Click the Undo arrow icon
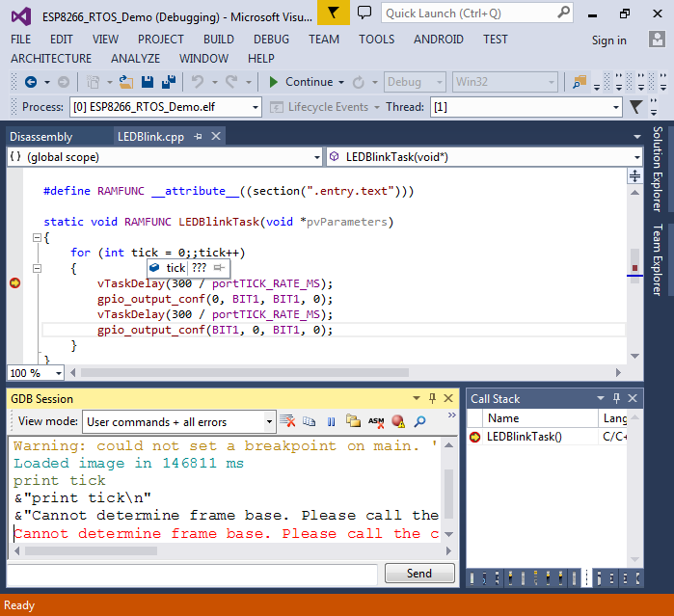This screenshot has height=616, width=674. point(198,82)
